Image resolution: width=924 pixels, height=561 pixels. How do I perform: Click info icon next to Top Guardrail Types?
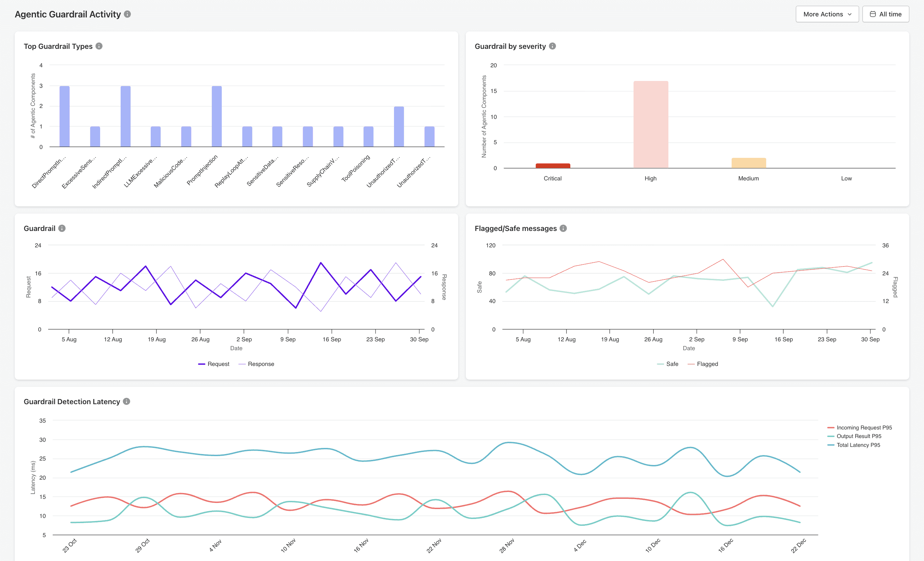click(99, 46)
